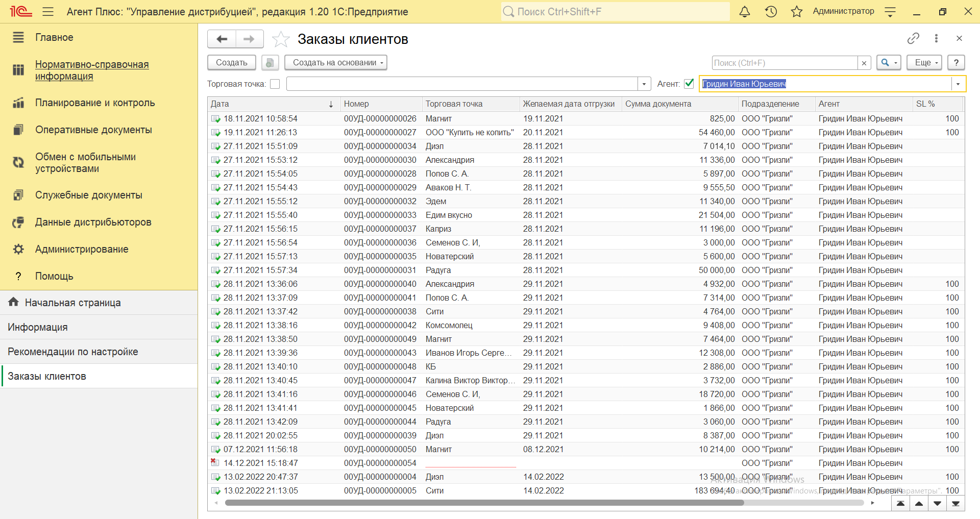Click the Создать button

tap(231, 63)
